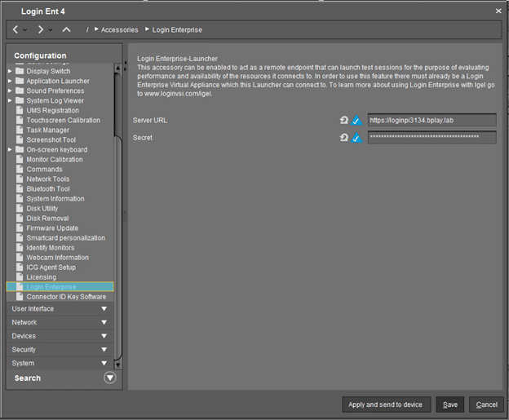Image resolution: width=509 pixels, height=420 pixels.
Task: Focus the Secret password field
Action: [432, 137]
